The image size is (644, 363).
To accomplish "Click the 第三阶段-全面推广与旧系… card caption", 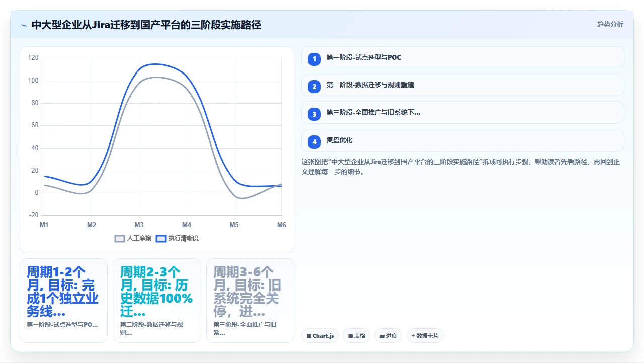I will point(245,329).
